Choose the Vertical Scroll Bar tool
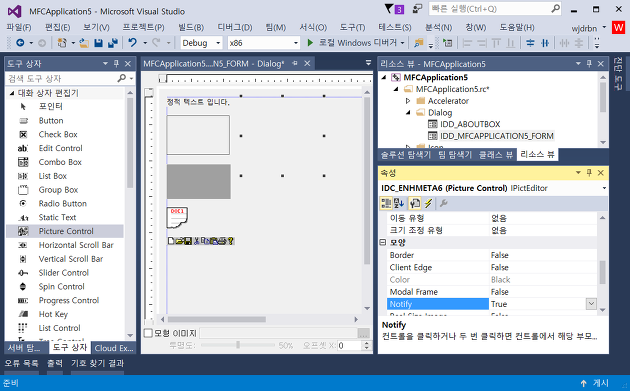630x391 pixels. point(71,259)
